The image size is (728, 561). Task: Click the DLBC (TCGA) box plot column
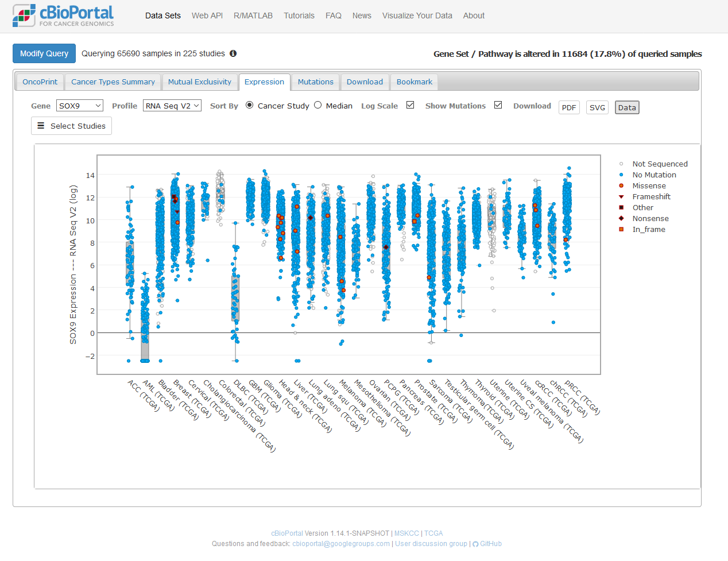point(235,292)
